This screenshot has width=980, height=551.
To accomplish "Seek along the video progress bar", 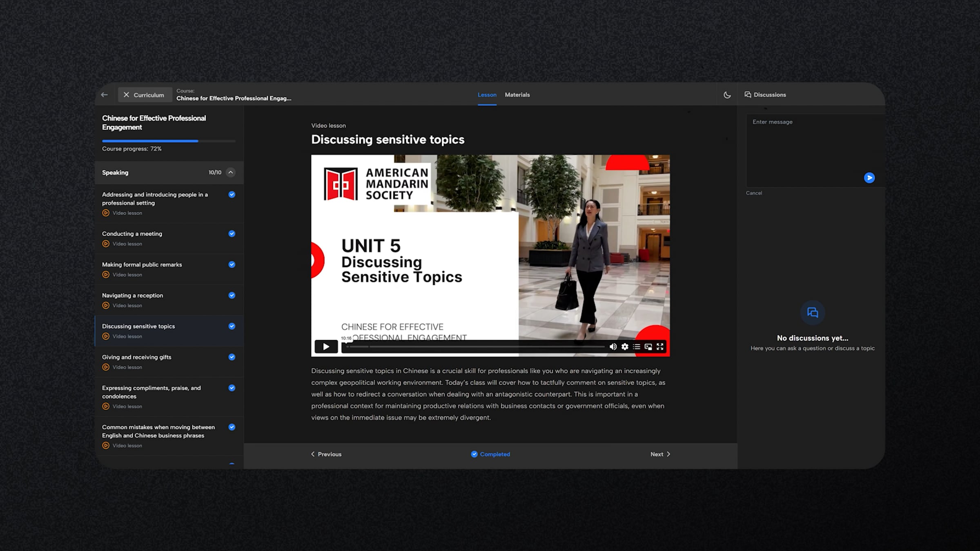I will (x=475, y=347).
